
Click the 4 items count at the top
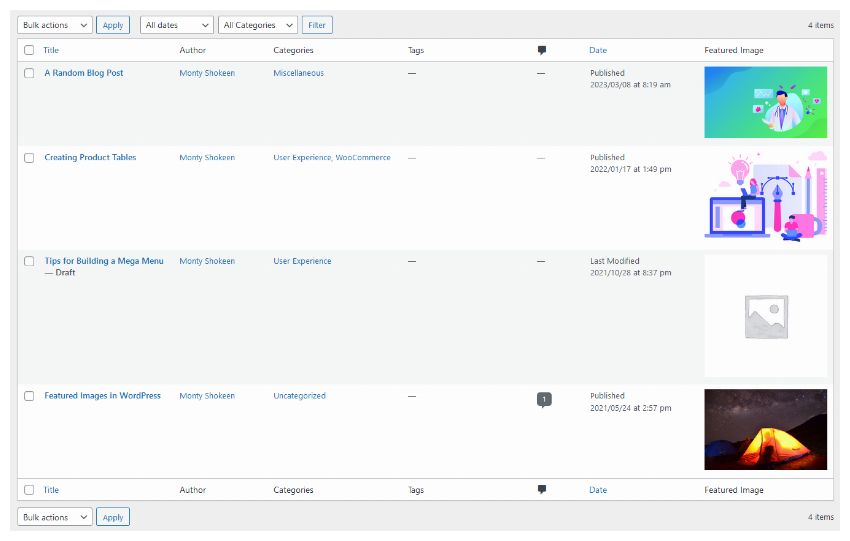point(821,25)
